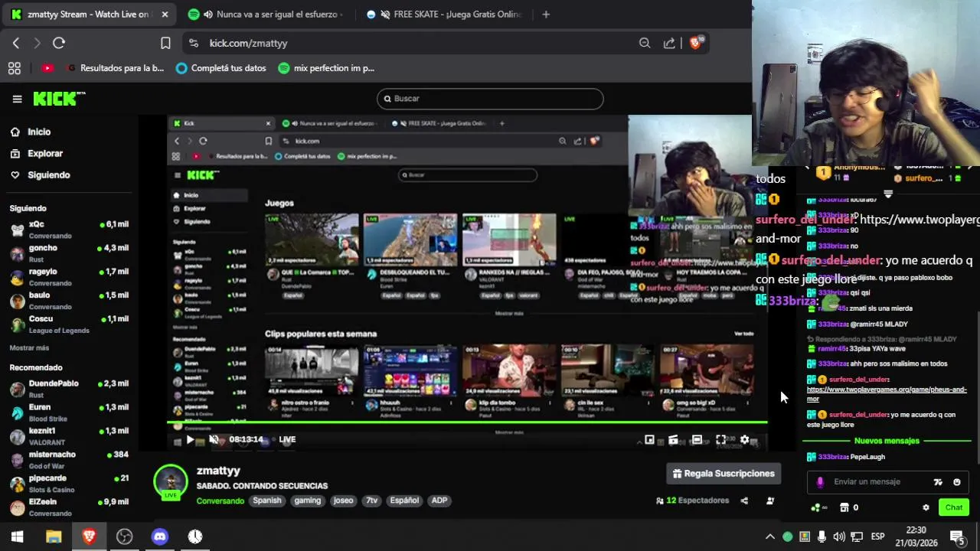This screenshot has height=551, width=980.
Task: Open the emoji picker in chat
Action: (956, 482)
